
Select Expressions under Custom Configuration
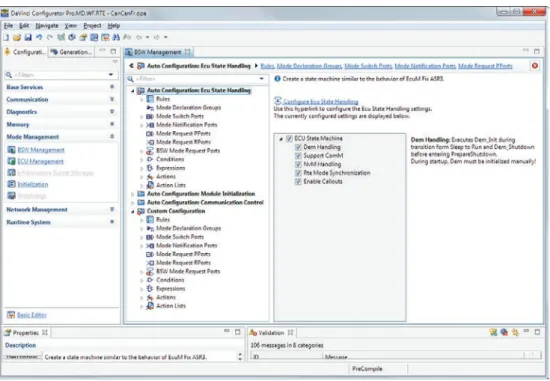tap(170, 288)
